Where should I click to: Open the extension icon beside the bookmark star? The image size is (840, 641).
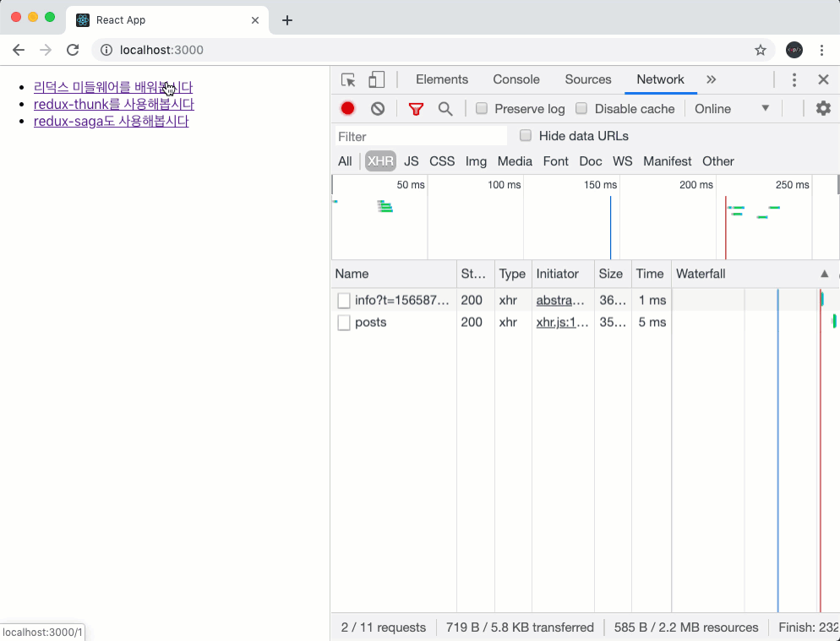(794, 51)
